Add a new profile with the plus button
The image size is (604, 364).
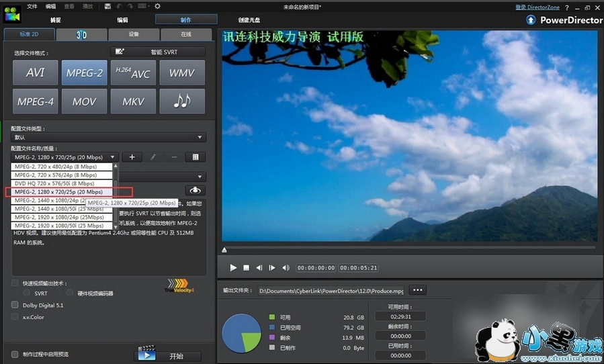132,156
